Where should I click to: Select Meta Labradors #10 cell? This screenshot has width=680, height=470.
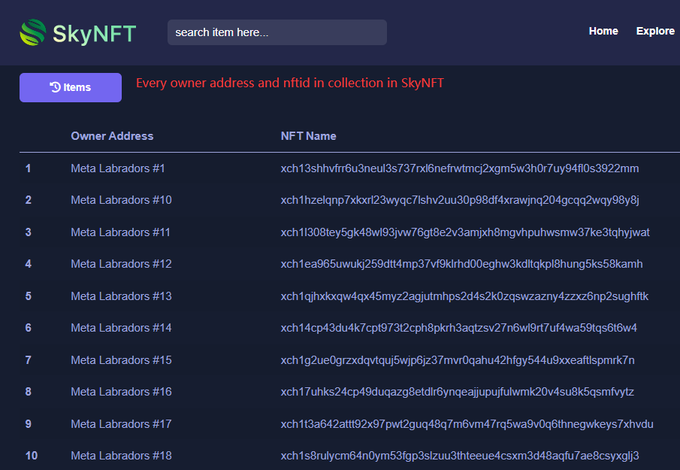[x=121, y=200]
